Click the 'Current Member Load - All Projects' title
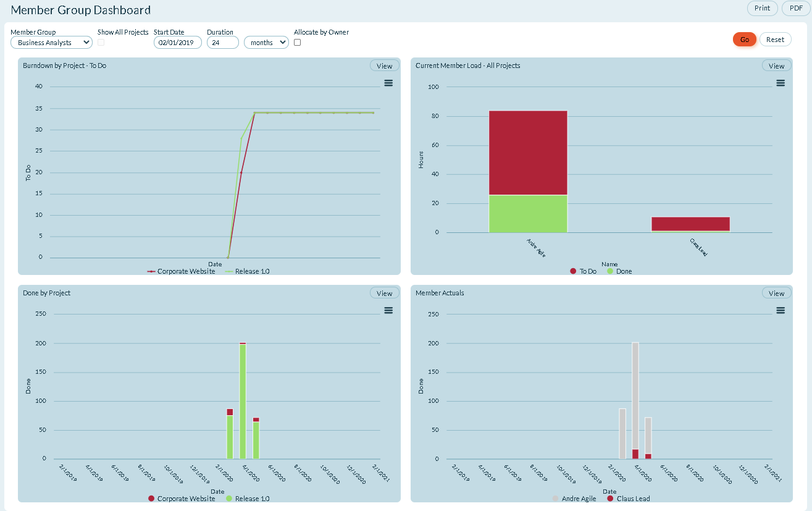The height and width of the screenshot is (511, 812). click(468, 65)
